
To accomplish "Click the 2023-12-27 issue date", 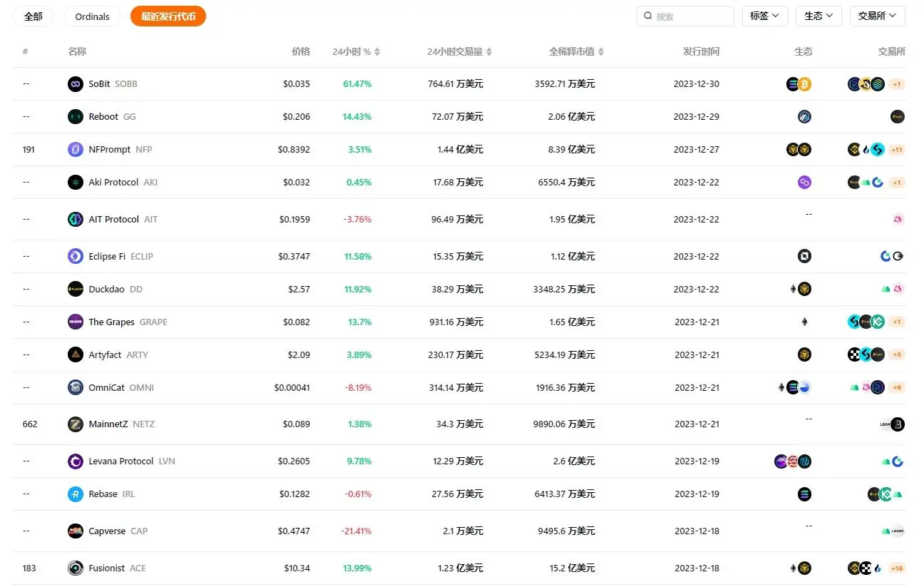I will click(x=697, y=150).
